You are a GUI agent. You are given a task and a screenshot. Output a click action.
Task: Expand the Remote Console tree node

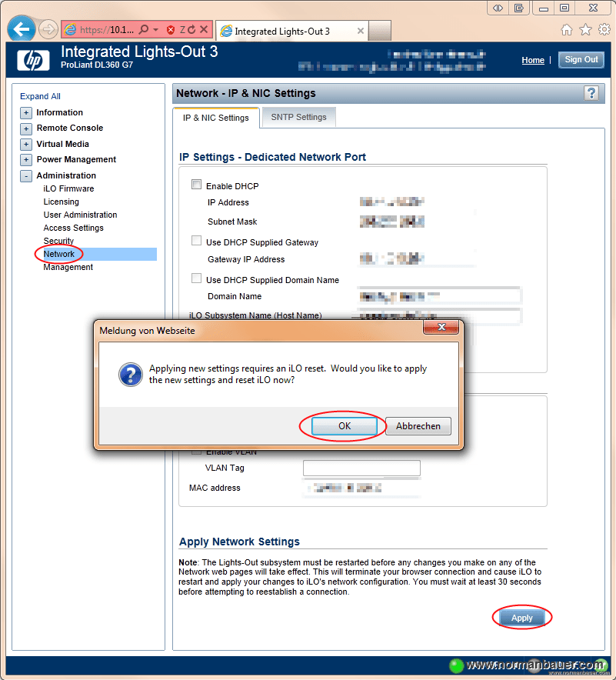(x=26, y=128)
